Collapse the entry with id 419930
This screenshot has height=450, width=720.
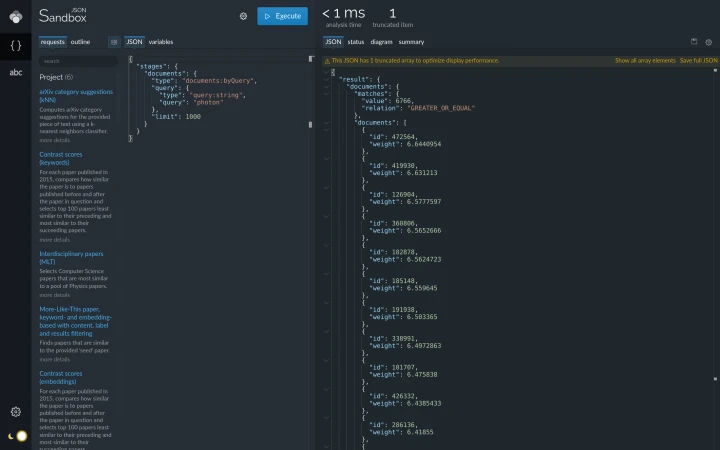coord(326,158)
